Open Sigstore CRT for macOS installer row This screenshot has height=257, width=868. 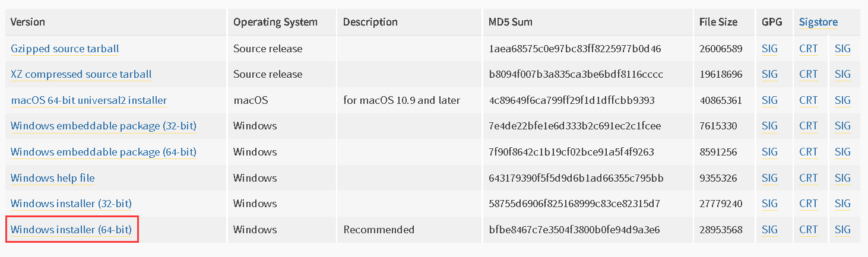808,100
